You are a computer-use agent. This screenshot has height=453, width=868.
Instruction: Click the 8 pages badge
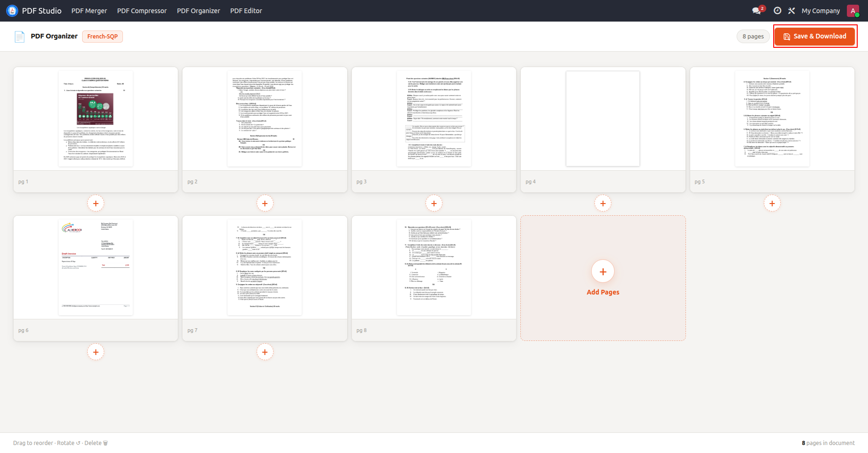[753, 37]
